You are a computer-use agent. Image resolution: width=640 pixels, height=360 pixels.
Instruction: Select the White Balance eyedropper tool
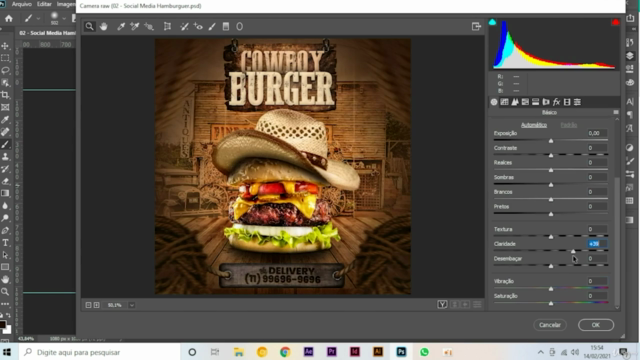pyautogui.click(x=121, y=27)
